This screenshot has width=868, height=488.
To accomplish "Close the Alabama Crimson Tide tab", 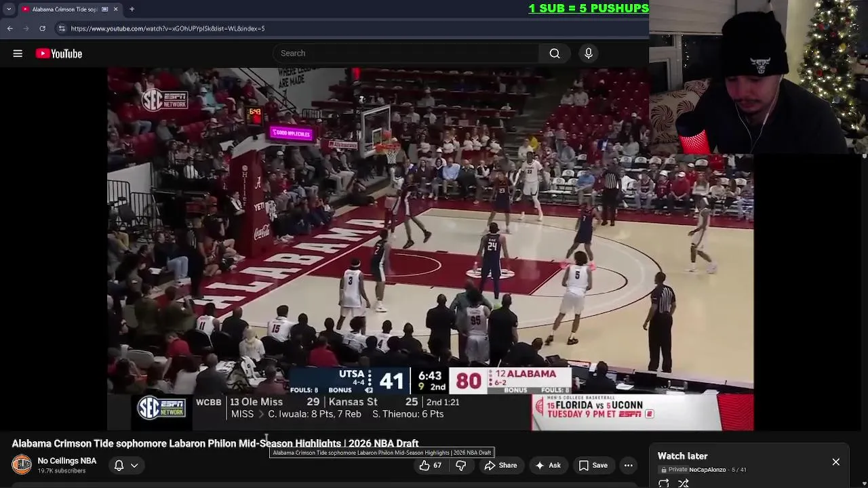I will coord(115,9).
